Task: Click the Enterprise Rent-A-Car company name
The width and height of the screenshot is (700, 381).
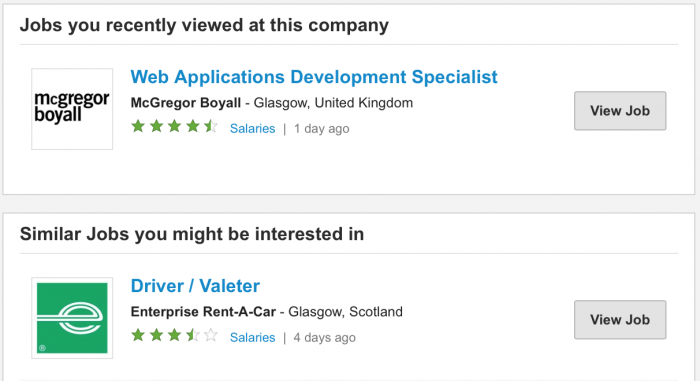Action: 203,312
